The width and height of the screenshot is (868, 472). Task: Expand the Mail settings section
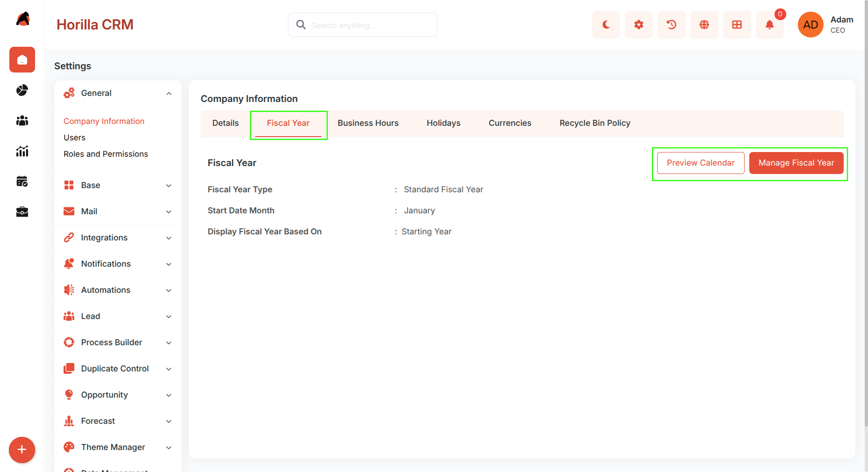coord(118,211)
